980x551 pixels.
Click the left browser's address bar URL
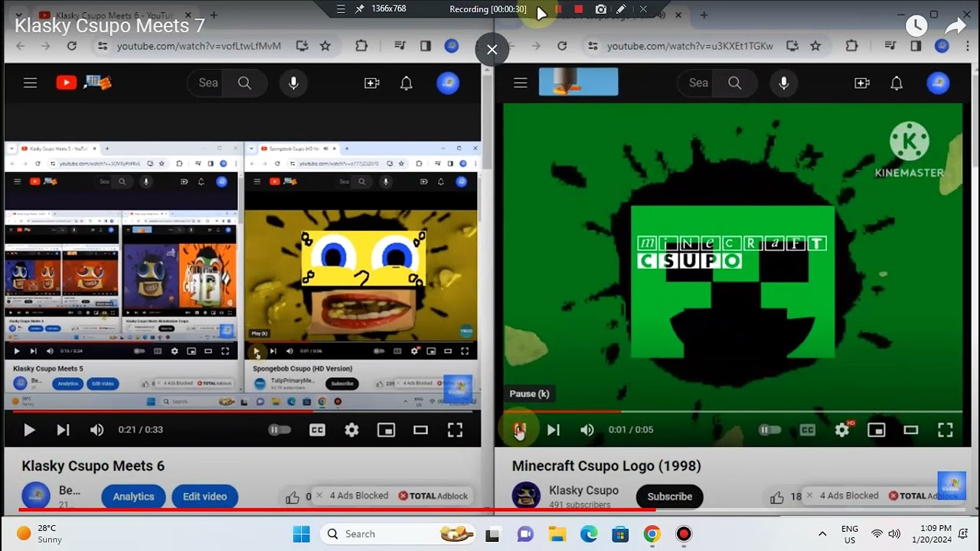(x=199, y=46)
